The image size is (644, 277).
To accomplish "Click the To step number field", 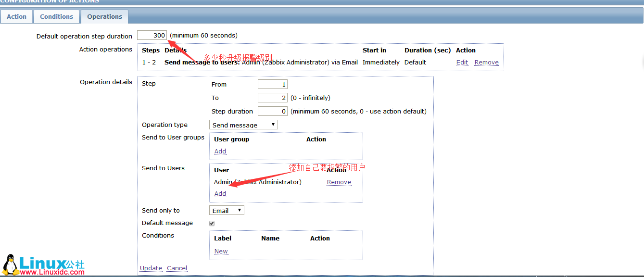I will (272, 97).
